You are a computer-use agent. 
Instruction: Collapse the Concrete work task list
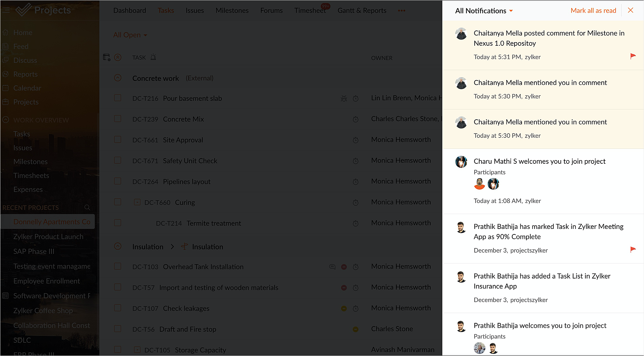(x=118, y=78)
